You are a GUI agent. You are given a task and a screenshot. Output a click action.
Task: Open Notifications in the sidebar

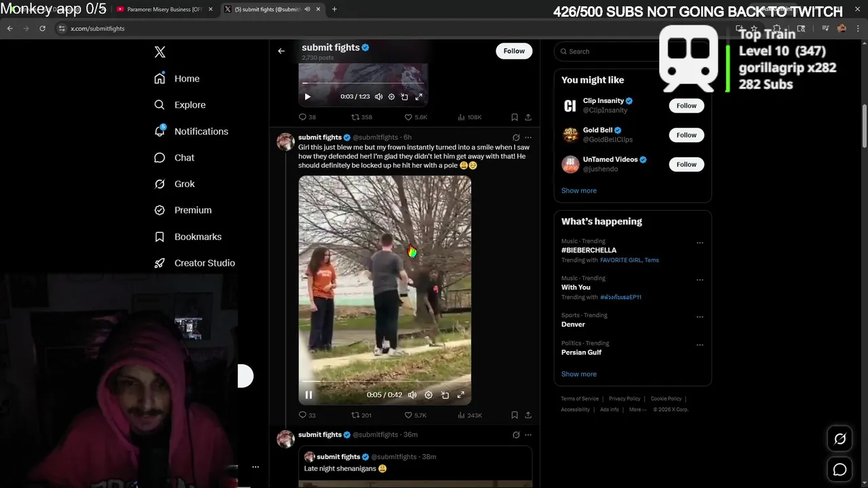pyautogui.click(x=191, y=131)
